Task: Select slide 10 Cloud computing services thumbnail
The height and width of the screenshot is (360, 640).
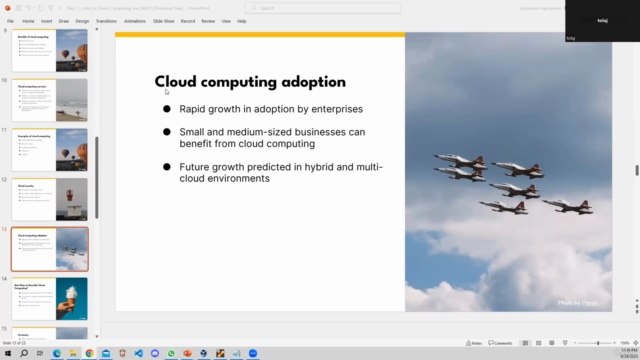Action: pyautogui.click(x=50, y=100)
